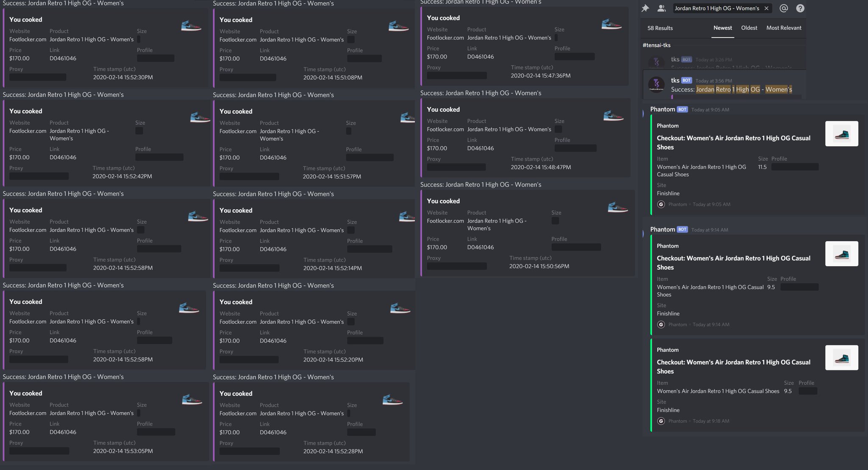
Task: Click the tks bot avatar at 3:56 PM
Action: coord(657,84)
